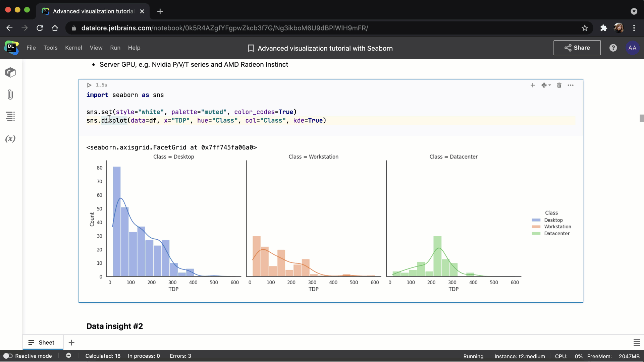644x362 pixels.
Task: Click the Running kernel status
Action: click(x=473, y=356)
